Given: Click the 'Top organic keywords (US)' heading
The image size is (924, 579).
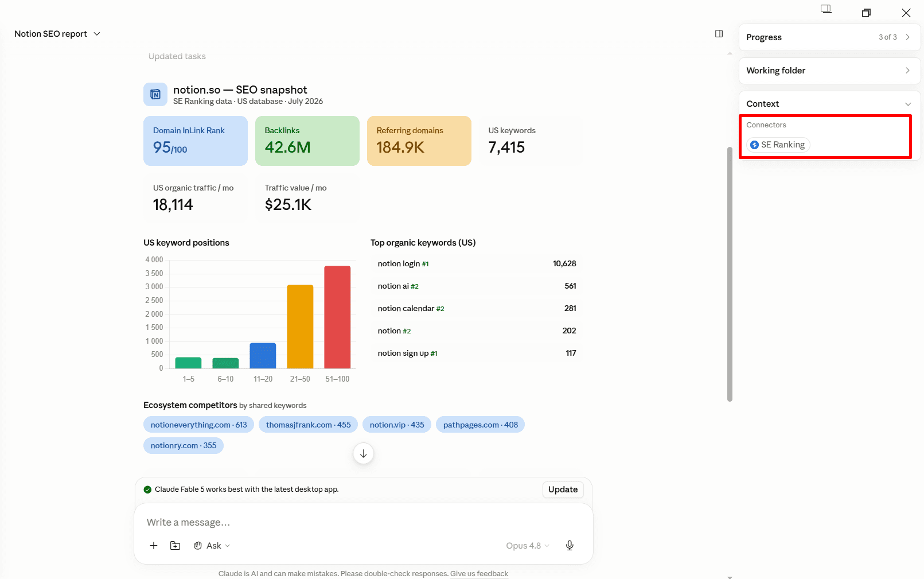Looking at the screenshot, I should tap(423, 243).
